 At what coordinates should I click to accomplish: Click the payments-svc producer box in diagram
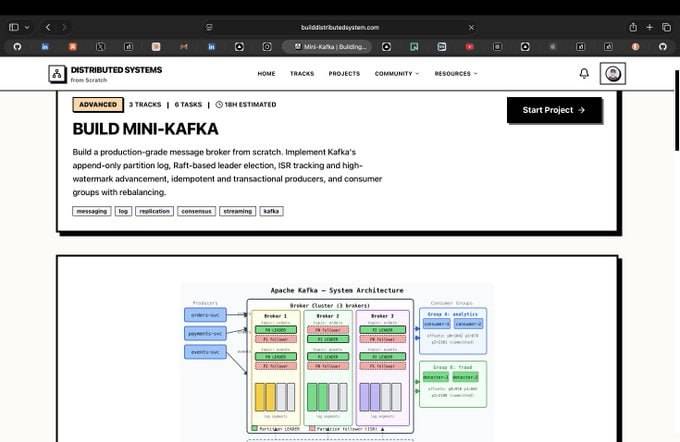(205, 334)
